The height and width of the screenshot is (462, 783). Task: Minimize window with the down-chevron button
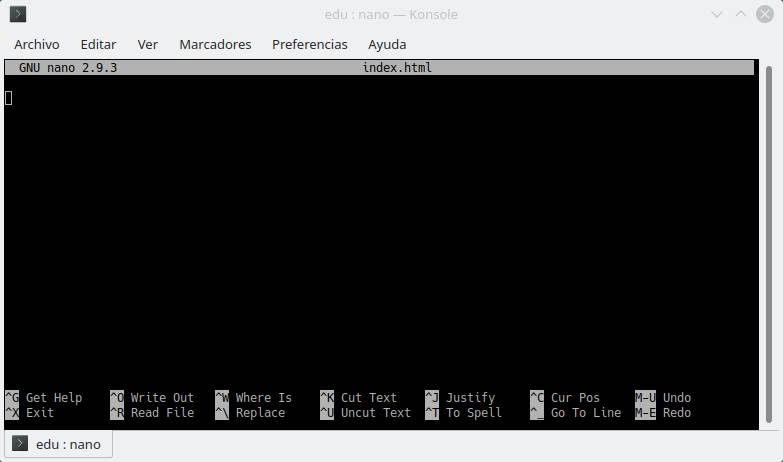[x=717, y=14]
